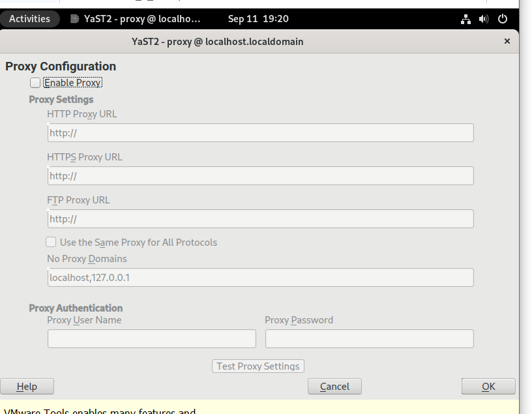Open the Activities overview
This screenshot has width=532, height=414.
[29, 19]
